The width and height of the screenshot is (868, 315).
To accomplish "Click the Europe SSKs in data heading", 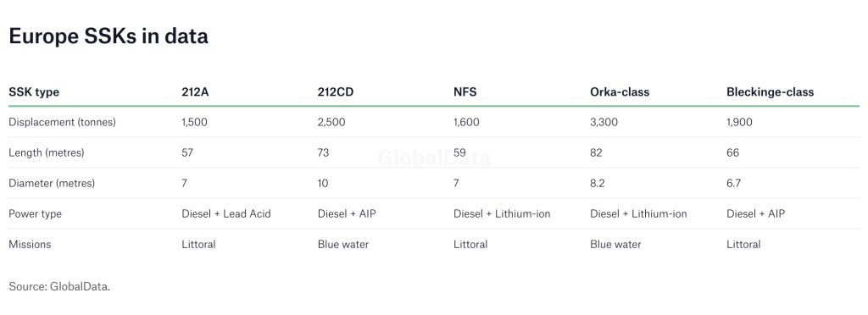I will tap(108, 36).
